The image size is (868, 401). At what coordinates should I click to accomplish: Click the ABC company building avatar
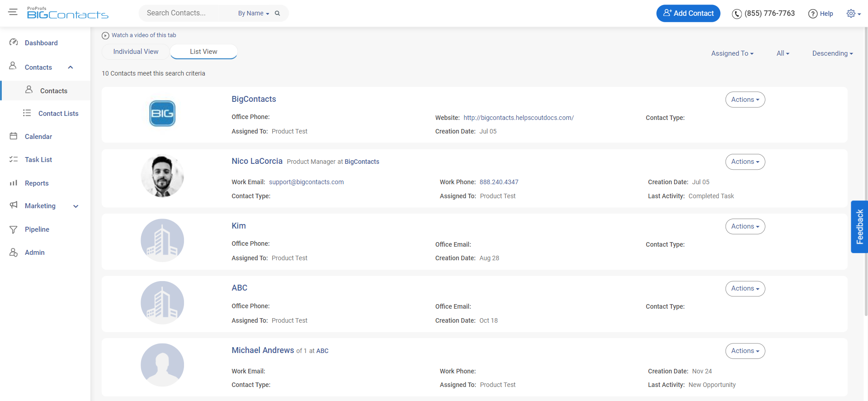162,303
